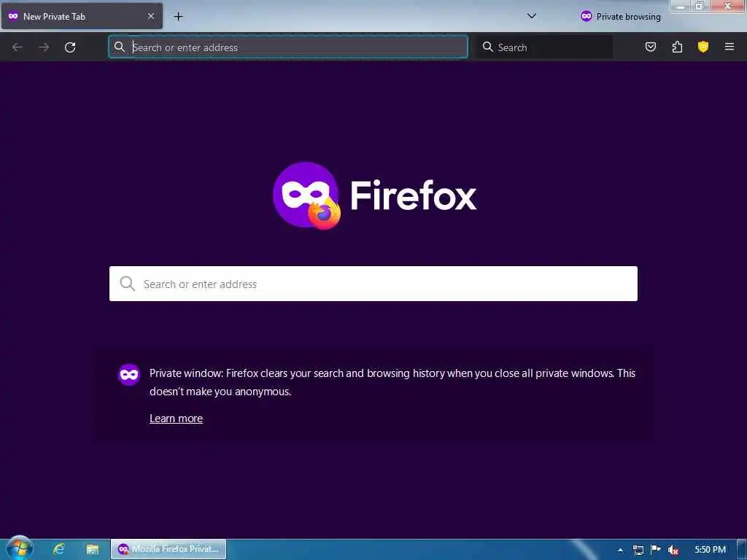Click the yellow shield extension icon
Screen dimensions: 747x560
pyautogui.click(x=703, y=47)
